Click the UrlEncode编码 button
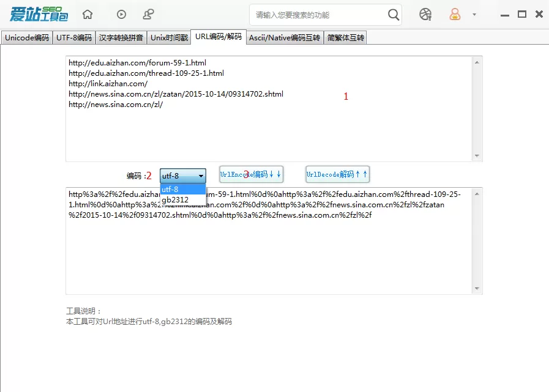 251,174
